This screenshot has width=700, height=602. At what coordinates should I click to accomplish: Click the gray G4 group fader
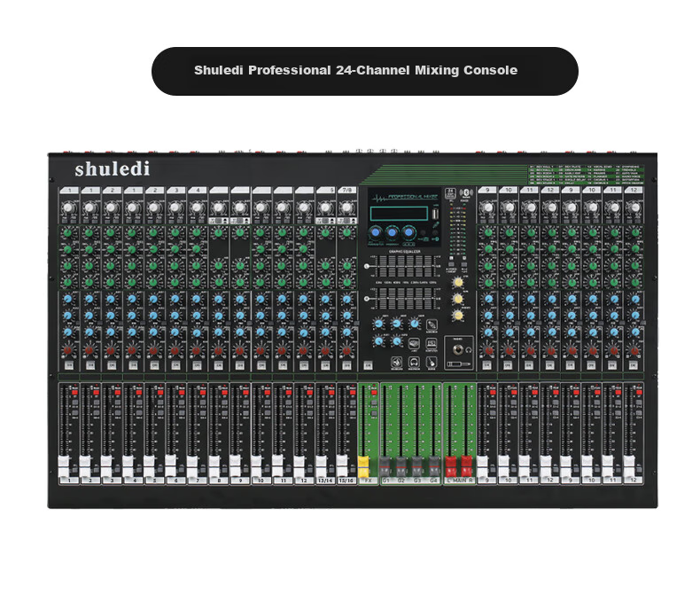pos(434,466)
